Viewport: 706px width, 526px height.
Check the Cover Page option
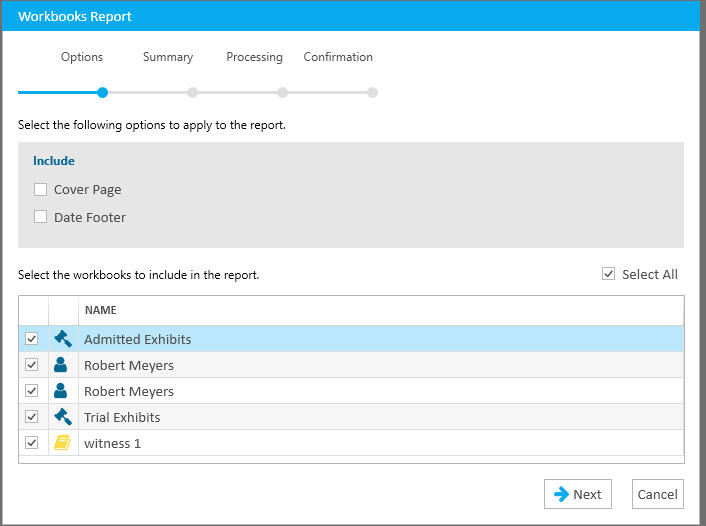point(41,190)
